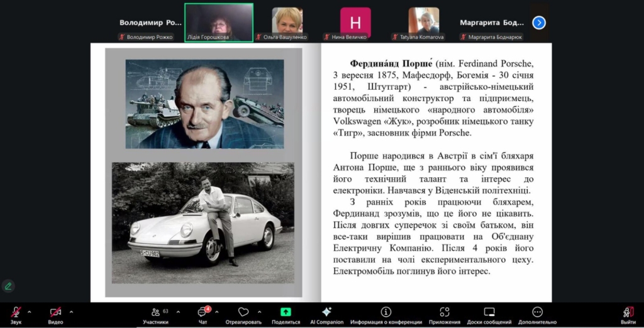Open the Дополнительно more options menu
This screenshot has width=644, height=328.
coord(537,313)
